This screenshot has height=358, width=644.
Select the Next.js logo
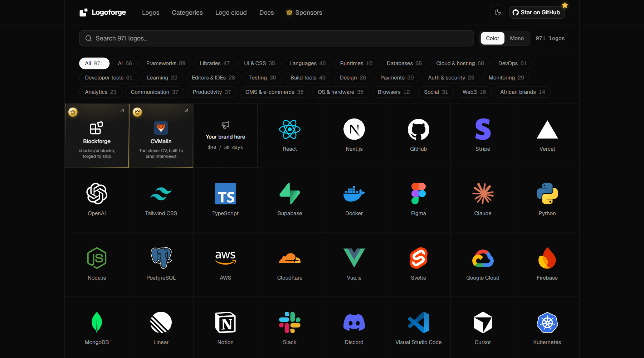click(354, 136)
